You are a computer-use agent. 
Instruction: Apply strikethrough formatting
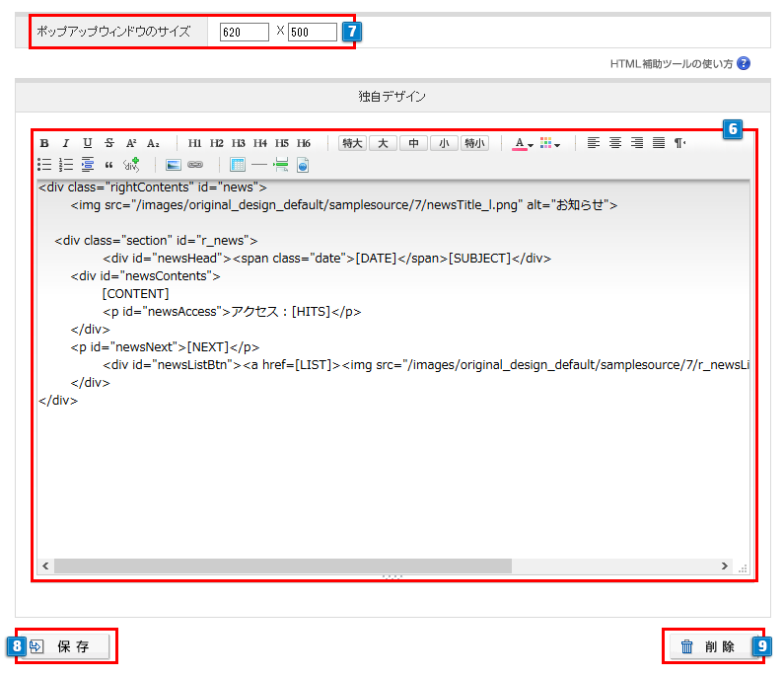click(108, 143)
